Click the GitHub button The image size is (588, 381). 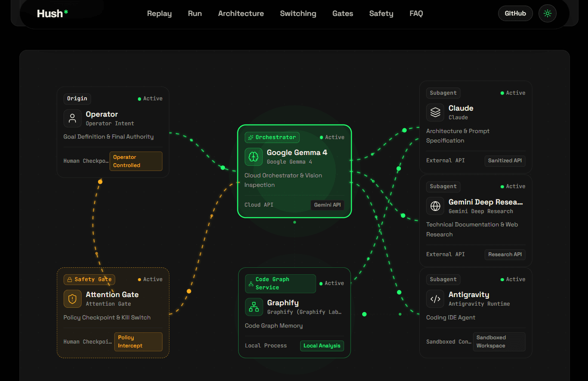[x=515, y=13]
